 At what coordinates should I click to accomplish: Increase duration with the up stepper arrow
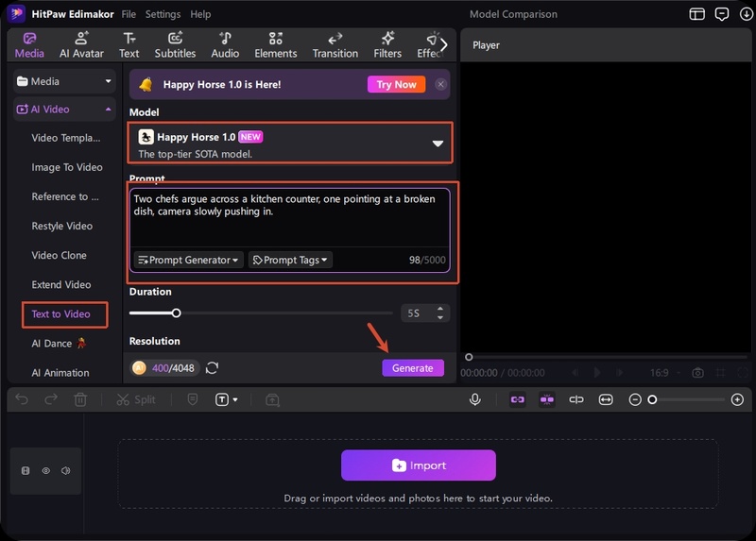pos(440,309)
